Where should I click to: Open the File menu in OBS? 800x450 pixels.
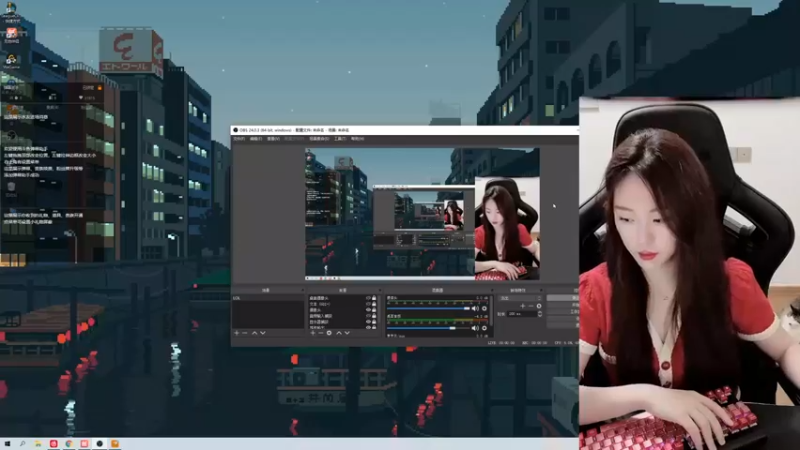pyautogui.click(x=239, y=138)
